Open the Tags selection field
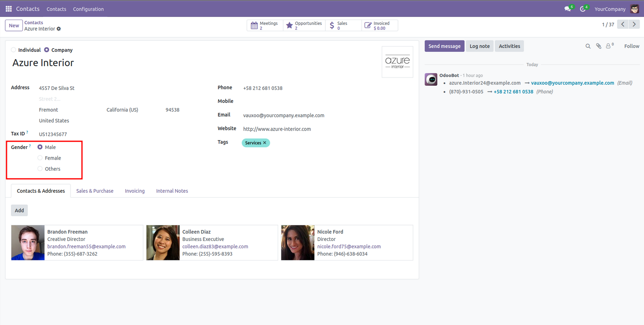Screen dimensions: 644x325 (x=328, y=143)
